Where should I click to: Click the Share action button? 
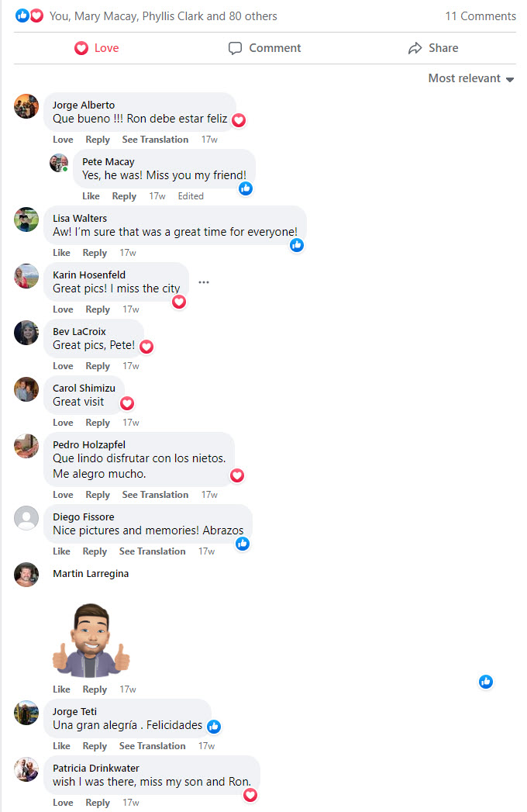pos(433,48)
